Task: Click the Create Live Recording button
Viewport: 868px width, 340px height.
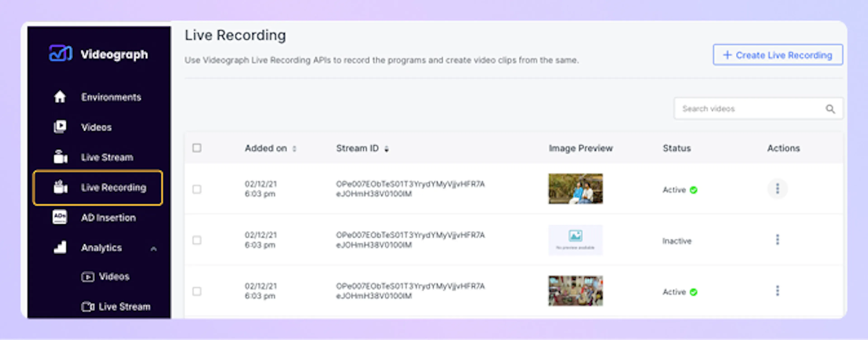Action: coord(778,55)
